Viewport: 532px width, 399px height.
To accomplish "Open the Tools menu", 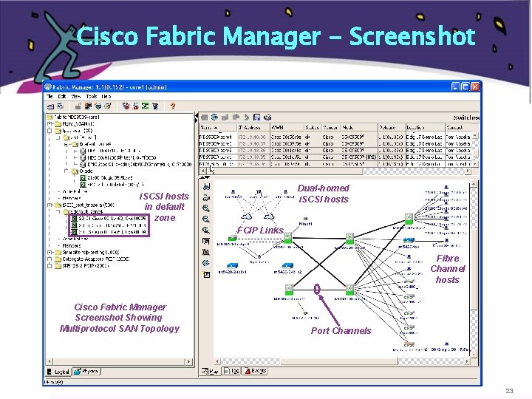I will point(92,96).
